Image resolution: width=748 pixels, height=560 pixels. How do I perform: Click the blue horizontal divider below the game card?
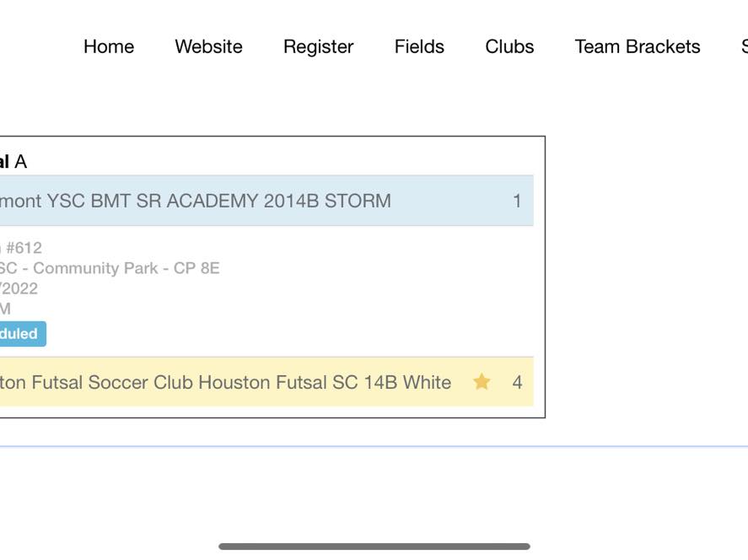pos(374,446)
